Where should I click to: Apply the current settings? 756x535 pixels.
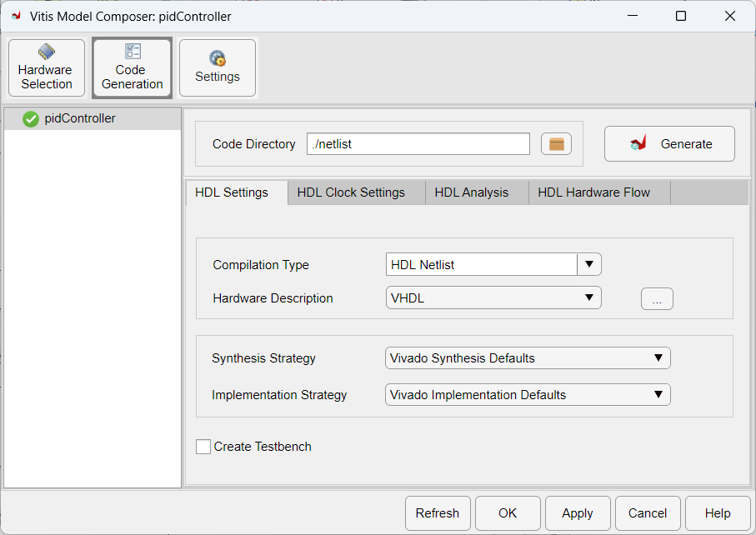click(578, 513)
